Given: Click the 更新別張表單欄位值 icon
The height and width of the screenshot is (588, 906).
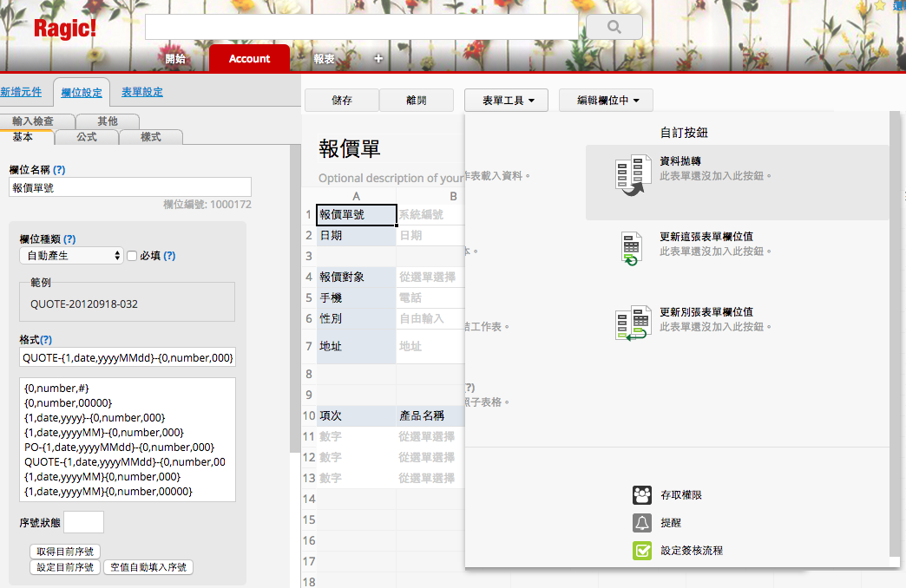Looking at the screenshot, I should (633, 324).
